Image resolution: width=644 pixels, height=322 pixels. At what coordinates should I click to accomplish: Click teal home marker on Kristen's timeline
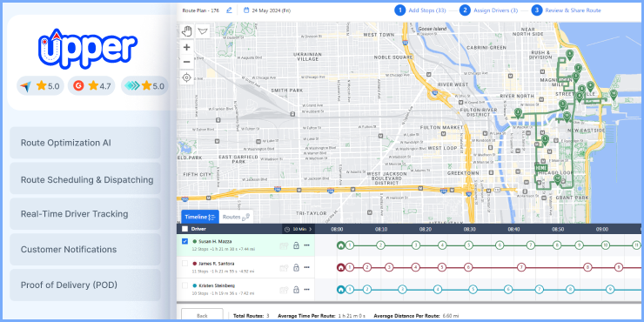tap(340, 289)
